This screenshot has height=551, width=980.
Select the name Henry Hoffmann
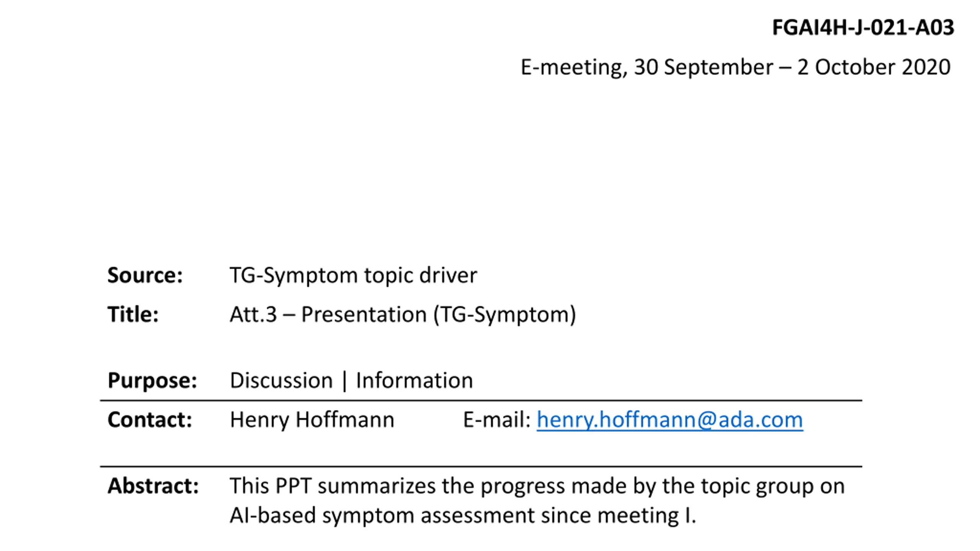[312, 420]
